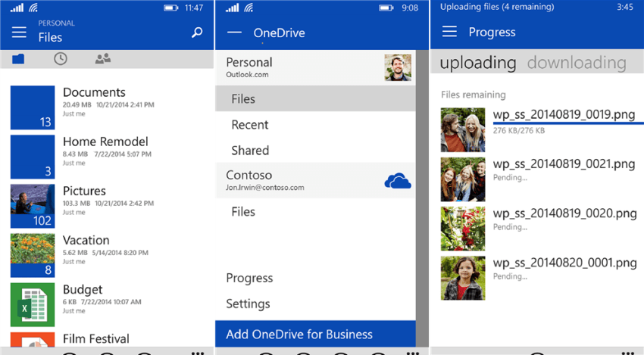
Task: Open Files under Contoso account
Action: pos(243,212)
